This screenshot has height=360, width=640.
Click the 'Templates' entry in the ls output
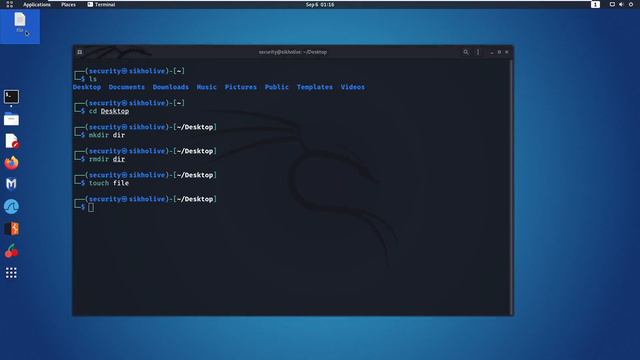pos(315,87)
